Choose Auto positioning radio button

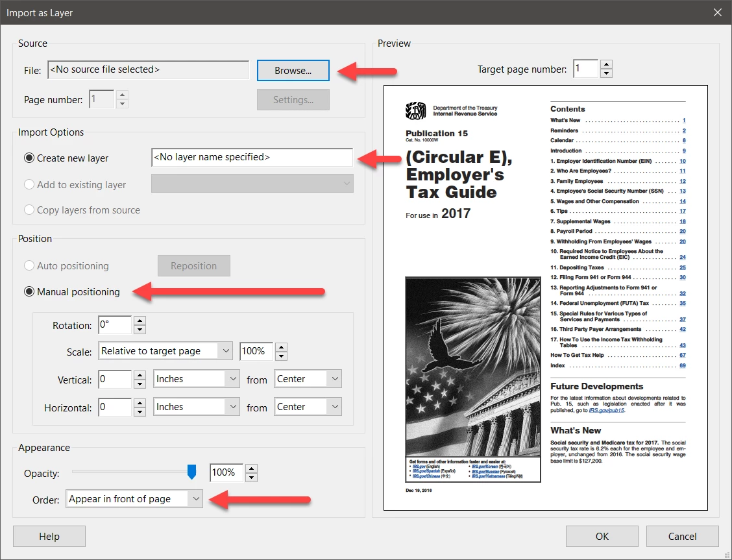point(66,265)
